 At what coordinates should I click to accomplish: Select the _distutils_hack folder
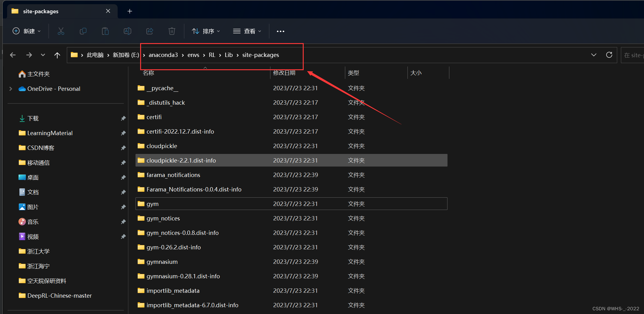(x=291, y=103)
